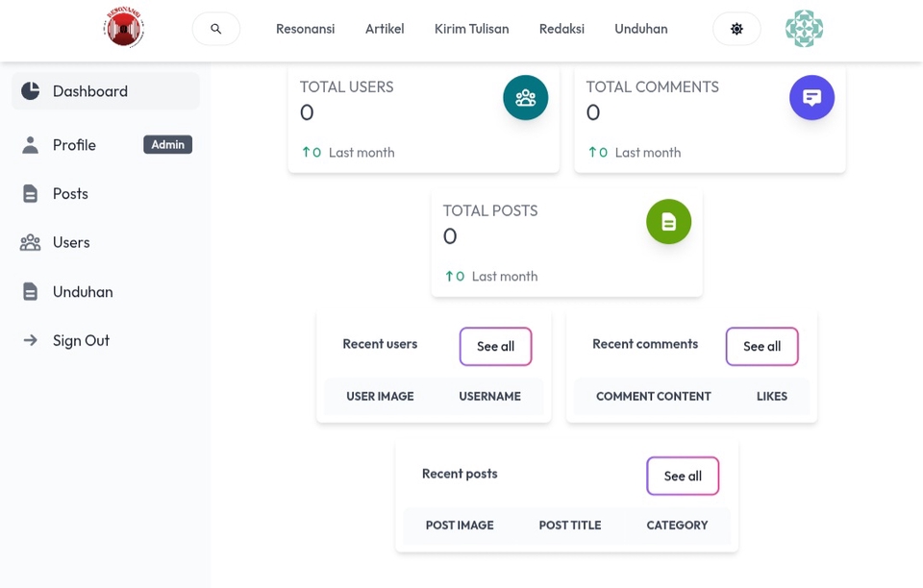Select the Dashboard pie chart icon
The height and width of the screenshot is (588, 923).
pos(31,91)
